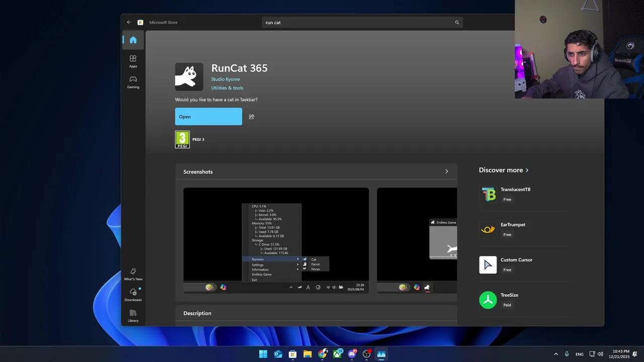This screenshot has width=644, height=362.
Task: Open File Explorer from the taskbar
Action: coord(307,354)
